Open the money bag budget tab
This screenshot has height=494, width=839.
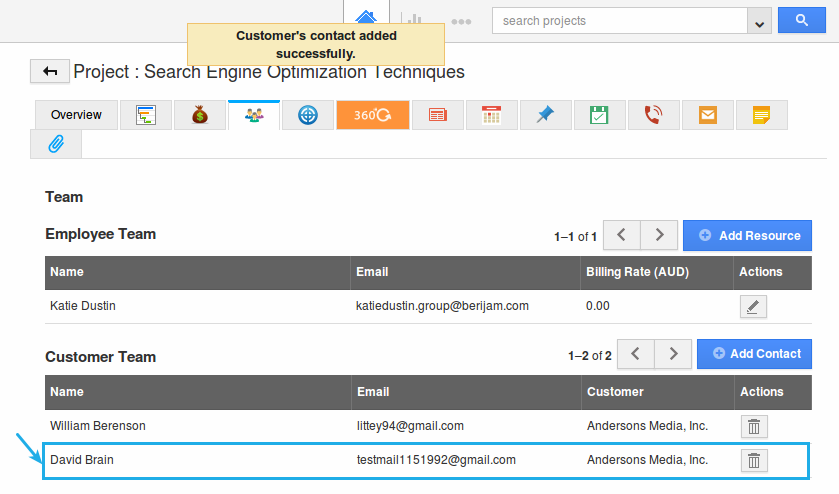200,115
